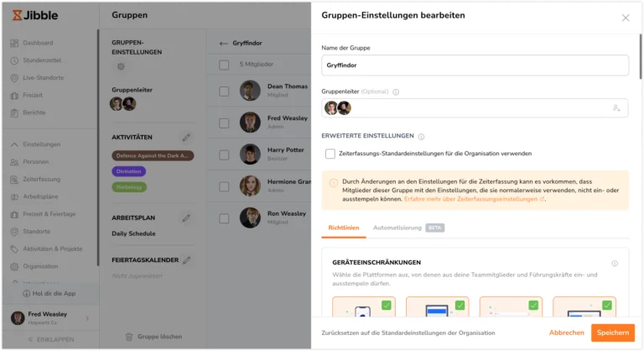Show Gruppenleiter info icon
This screenshot has width=644, height=351.
(396, 92)
